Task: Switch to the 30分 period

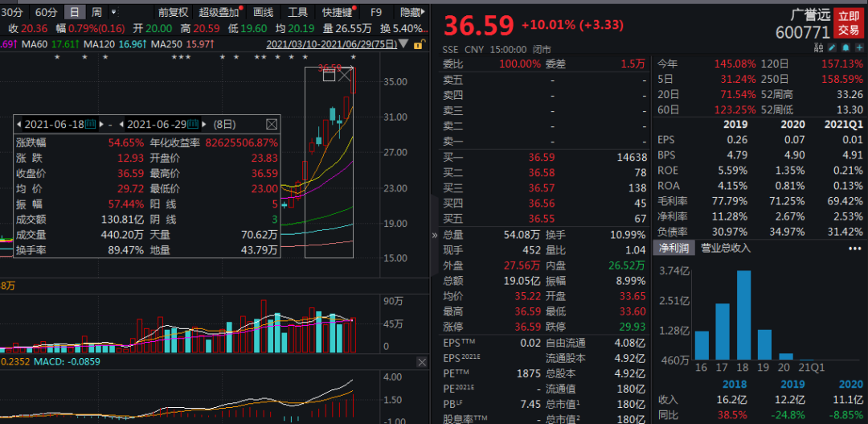Action: click(x=12, y=11)
